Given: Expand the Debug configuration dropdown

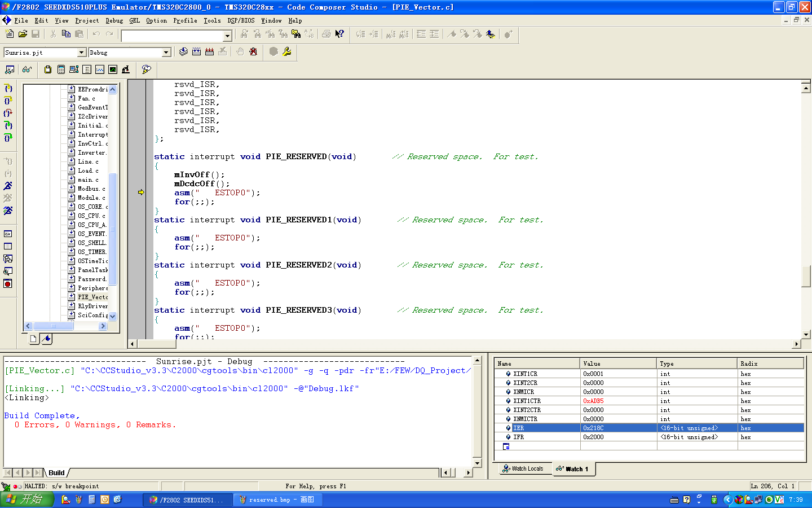Looking at the screenshot, I should (166, 52).
